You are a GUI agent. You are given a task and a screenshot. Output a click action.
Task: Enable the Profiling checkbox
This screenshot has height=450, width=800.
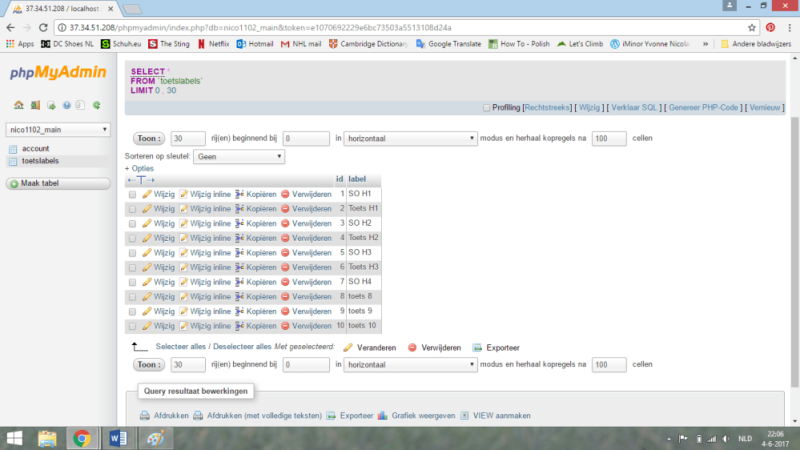point(486,108)
